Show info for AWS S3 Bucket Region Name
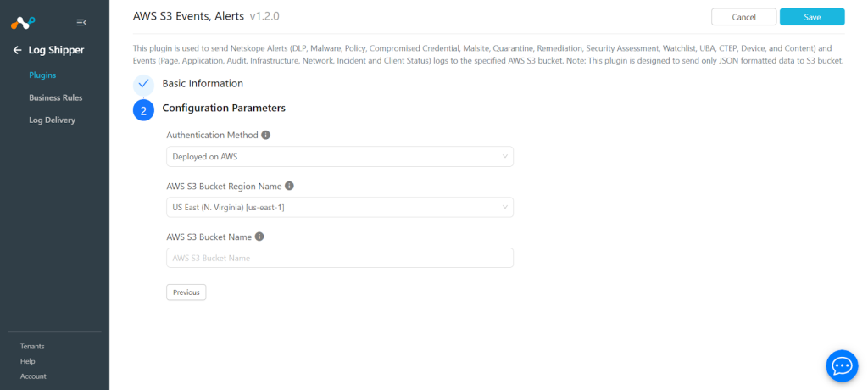This screenshot has width=868, height=390. 289,187
